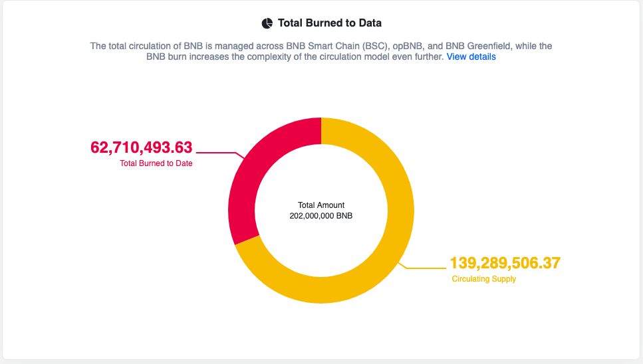Click the pie chart icon beside the title
This screenshot has height=364, width=643.
(x=267, y=23)
